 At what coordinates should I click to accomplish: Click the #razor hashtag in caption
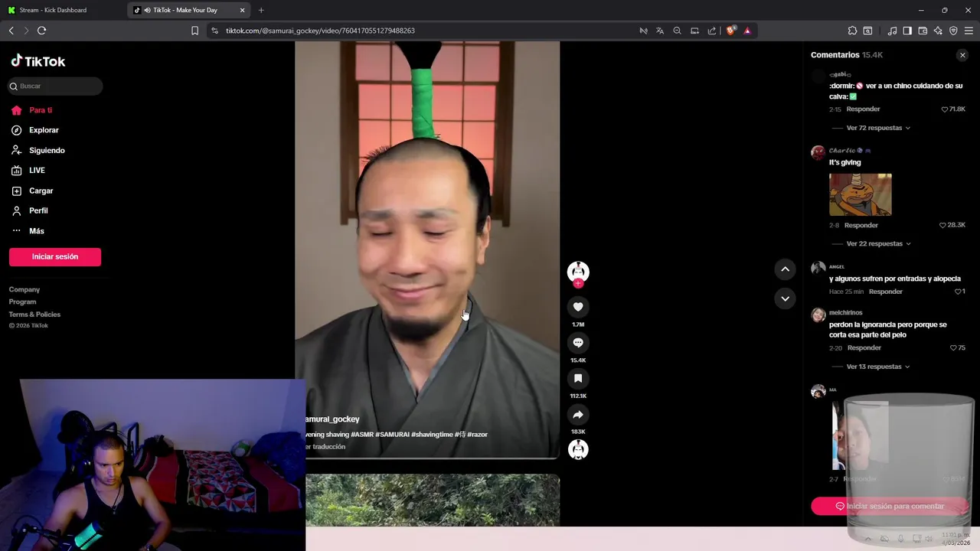tap(477, 435)
